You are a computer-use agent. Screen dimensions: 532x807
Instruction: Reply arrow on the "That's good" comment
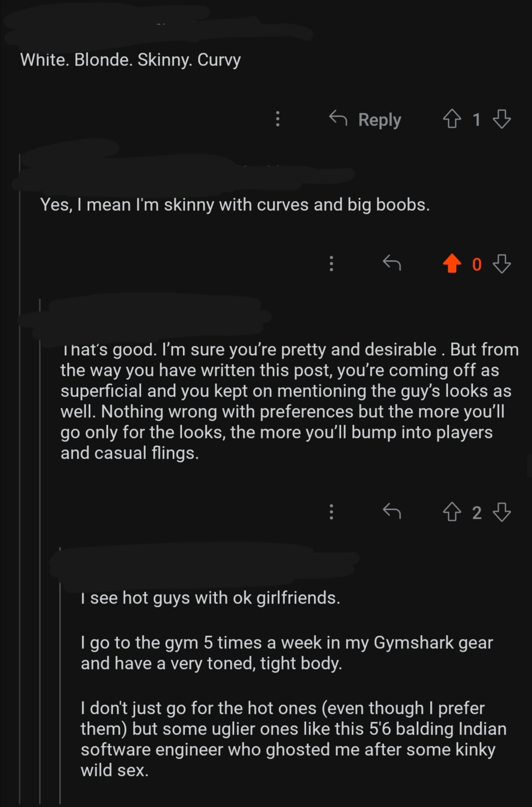392,512
